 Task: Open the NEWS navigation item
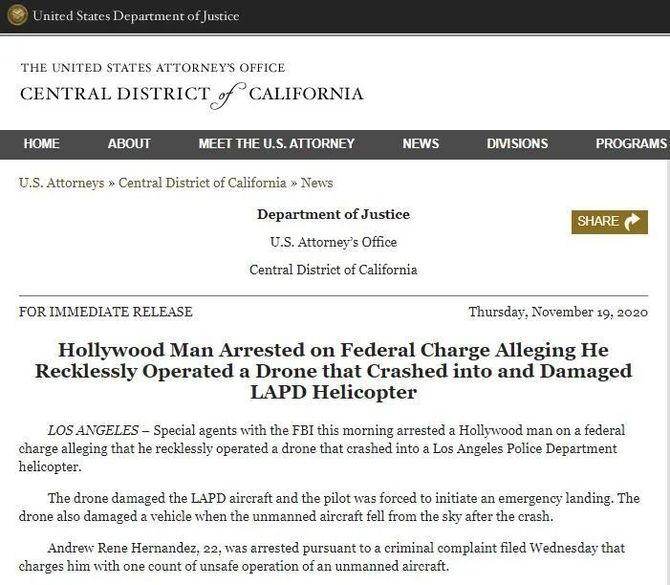point(421,144)
